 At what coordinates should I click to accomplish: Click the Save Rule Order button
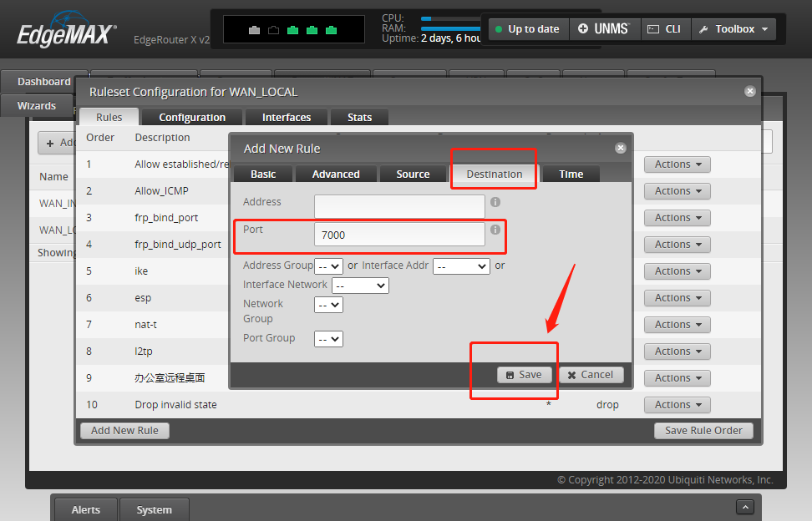(703, 430)
